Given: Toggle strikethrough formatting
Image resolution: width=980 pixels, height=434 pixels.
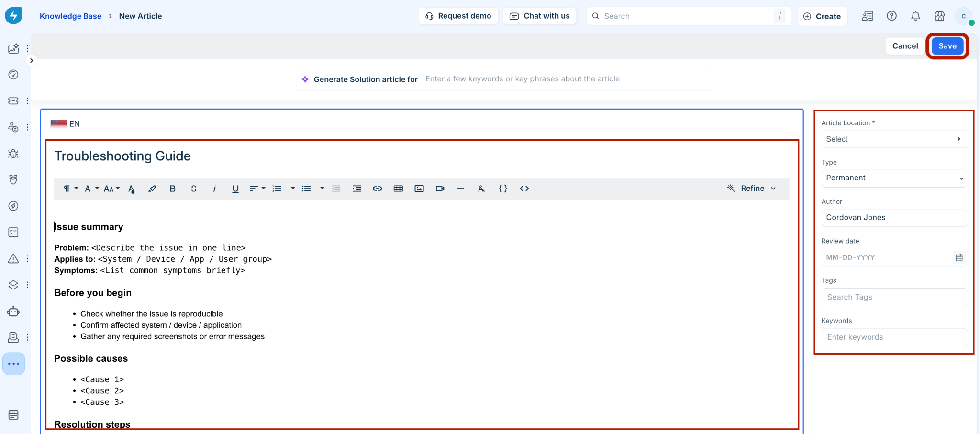Looking at the screenshot, I should click(194, 189).
